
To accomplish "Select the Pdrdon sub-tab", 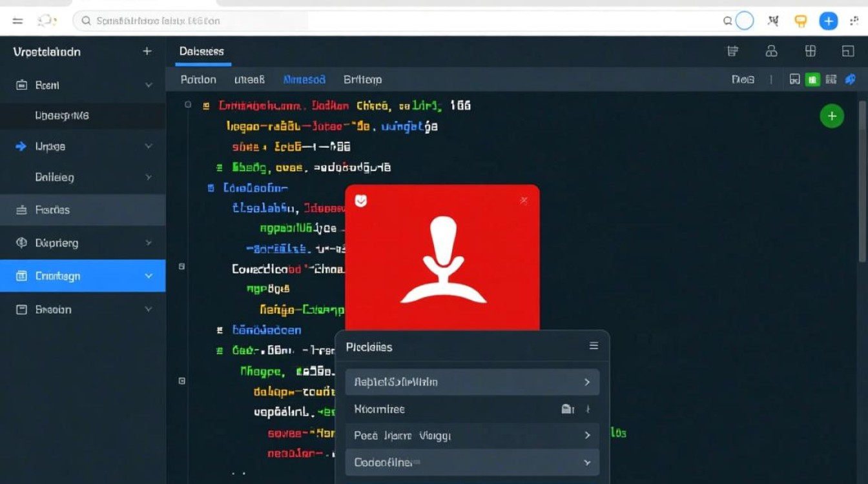I will pyautogui.click(x=198, y=79).
